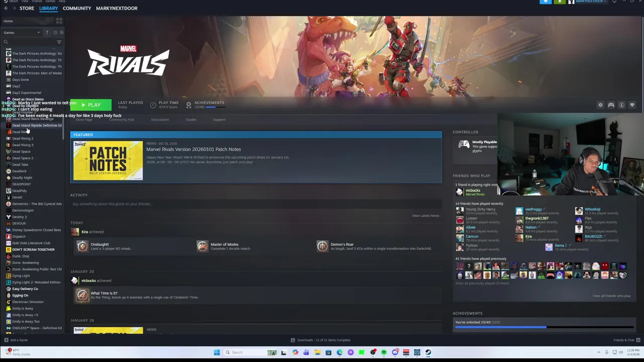Open What Time Is It? achievement icon

pos(82,295)
